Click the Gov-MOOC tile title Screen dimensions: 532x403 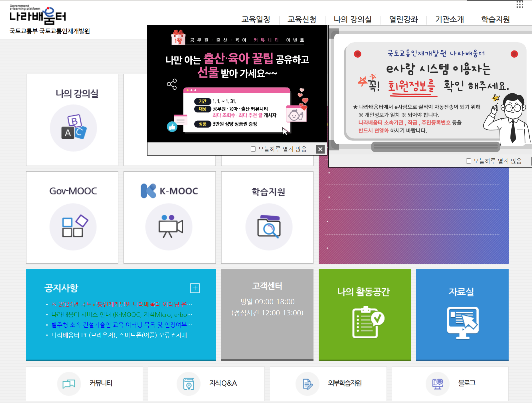point(73,191)
